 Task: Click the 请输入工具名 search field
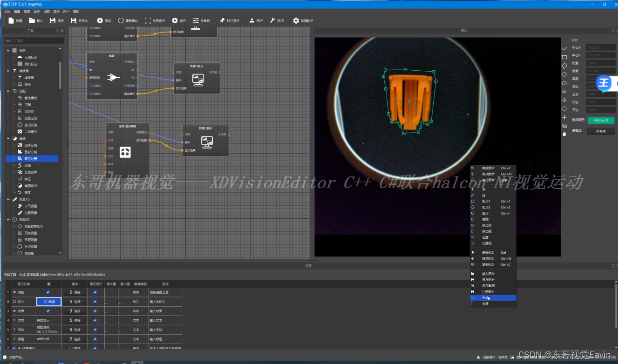[34, 41]
